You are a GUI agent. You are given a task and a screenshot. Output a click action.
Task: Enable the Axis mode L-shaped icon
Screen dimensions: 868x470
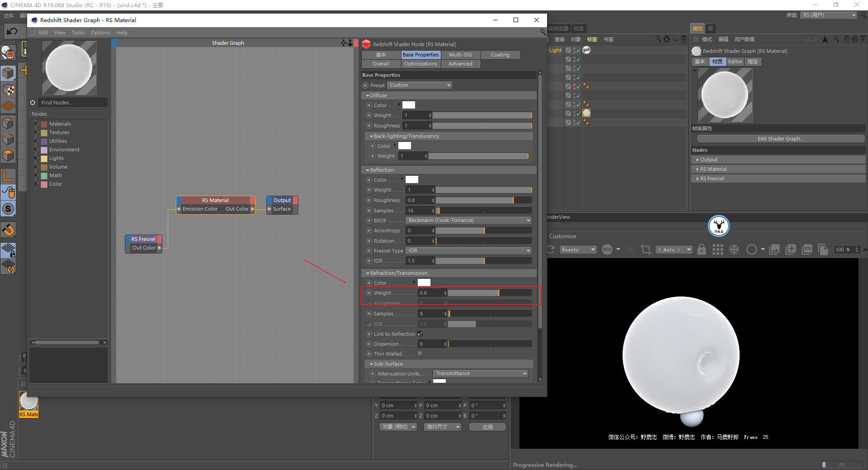pyautogui.click(x=9, y=176)
